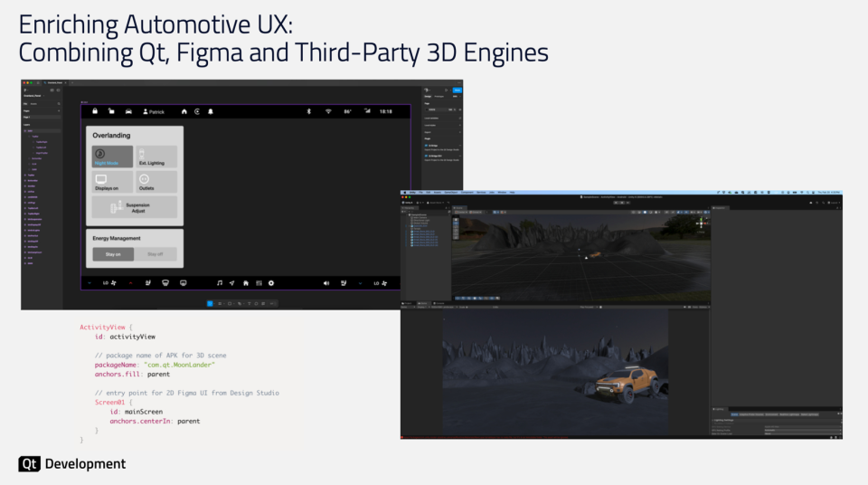Click the Unity Step button
The image size is (868, 485).
point(627,203)
